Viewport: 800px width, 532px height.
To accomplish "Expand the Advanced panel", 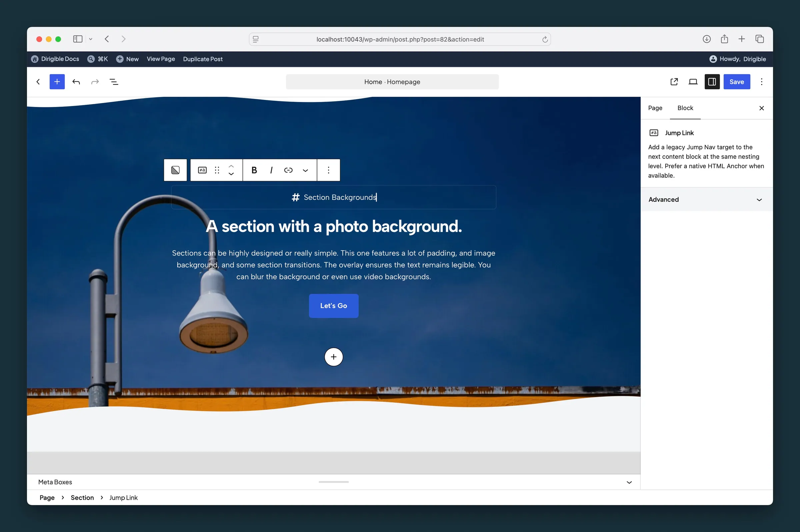I will click(706, 200).
